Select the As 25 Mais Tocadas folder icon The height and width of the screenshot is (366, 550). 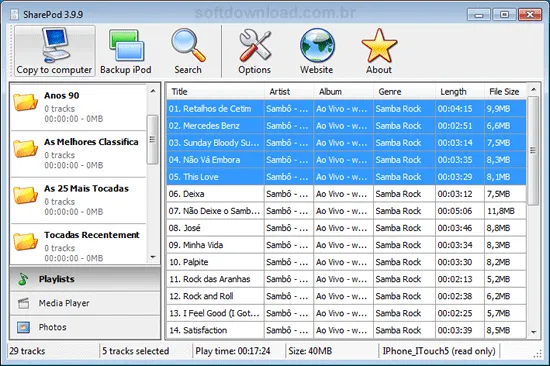click(26, 195)
